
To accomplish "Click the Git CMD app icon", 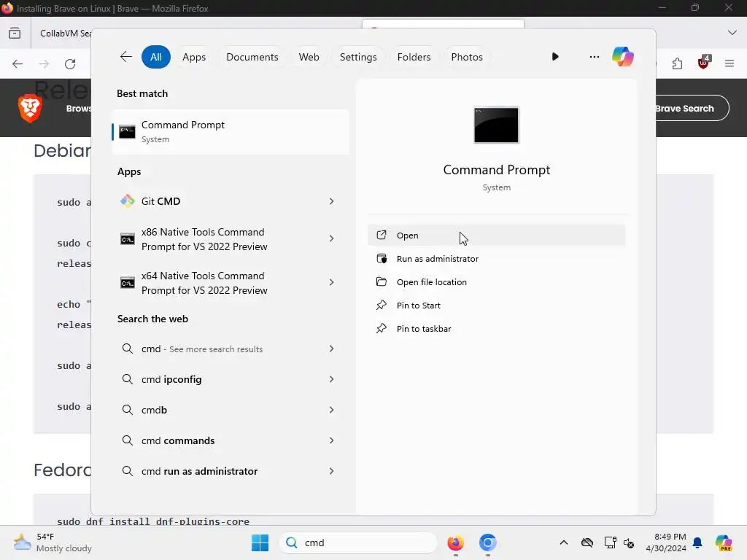I will 127,201.
